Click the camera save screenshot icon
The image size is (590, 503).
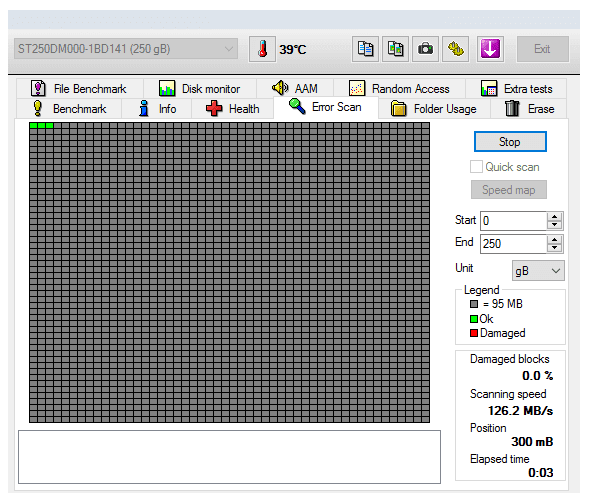[425, 49]
